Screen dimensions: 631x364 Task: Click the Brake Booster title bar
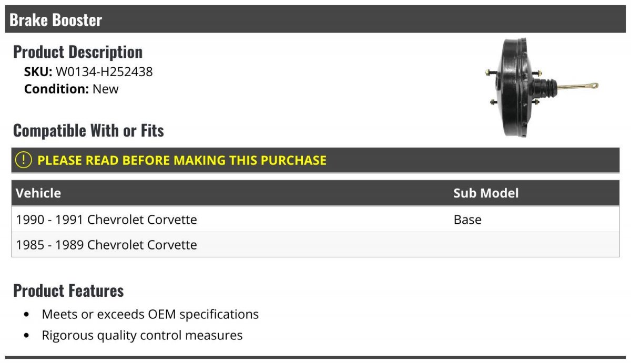[315, 19]
